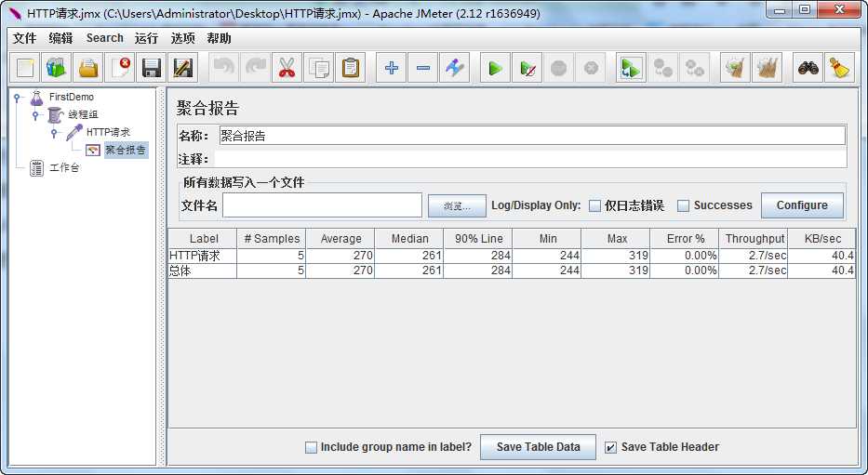Image resolution: width=868 pixels, height=475 pixels.
Task: Click the Remote shutdown all icon
Action: [x=694, y=68]
